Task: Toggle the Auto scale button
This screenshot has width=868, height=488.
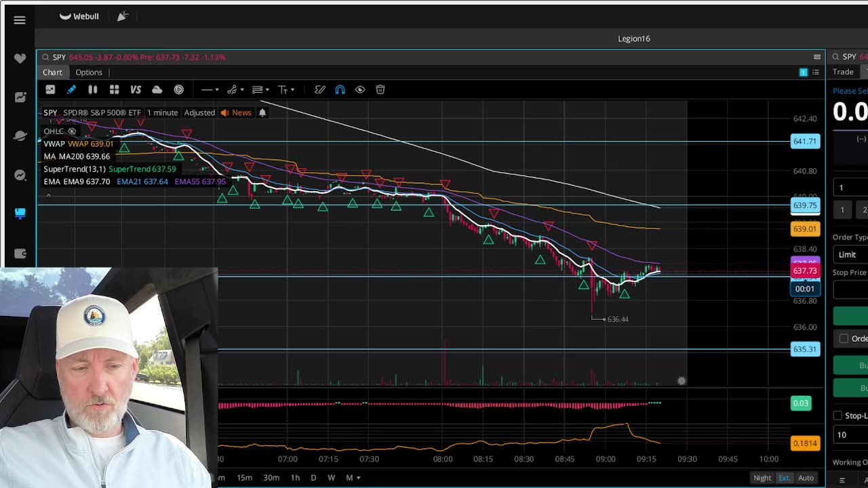Action: [806, 478]
